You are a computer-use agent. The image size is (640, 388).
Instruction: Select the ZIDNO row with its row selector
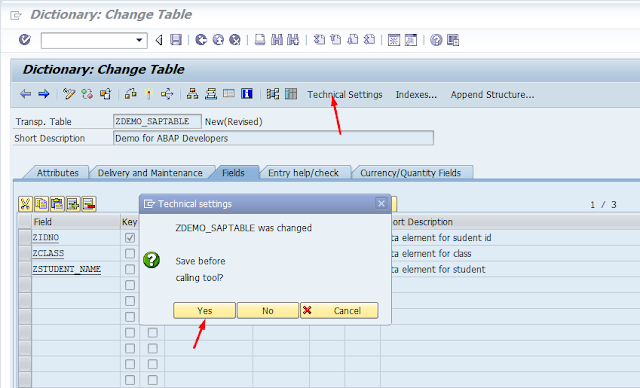point(25,237)
